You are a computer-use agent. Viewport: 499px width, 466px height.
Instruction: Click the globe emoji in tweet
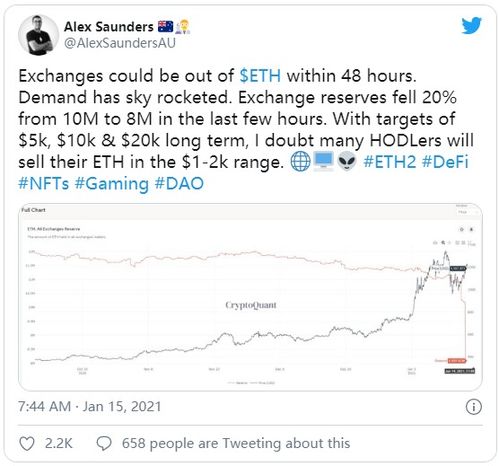[x=300, y=162]
